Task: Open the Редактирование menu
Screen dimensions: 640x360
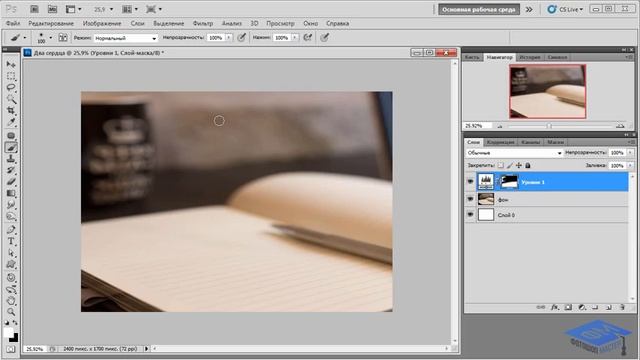Action: tap(51, 23)
